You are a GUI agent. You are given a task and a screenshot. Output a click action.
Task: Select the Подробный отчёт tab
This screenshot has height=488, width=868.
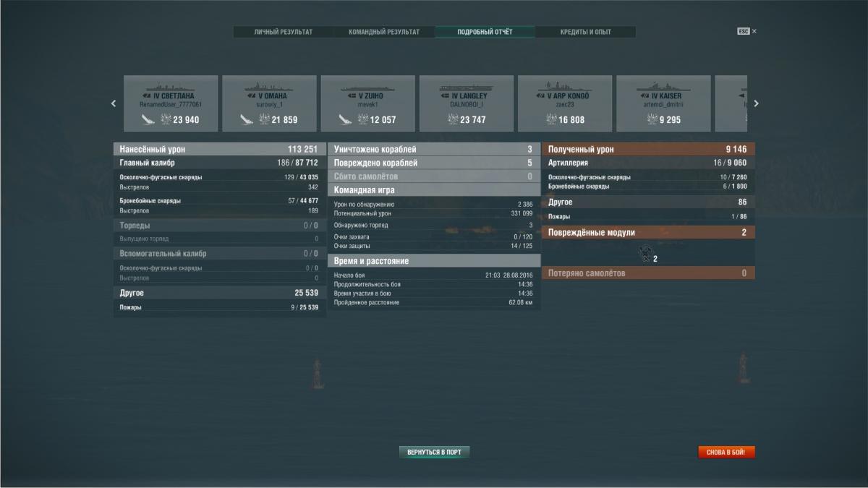point(485,32)
